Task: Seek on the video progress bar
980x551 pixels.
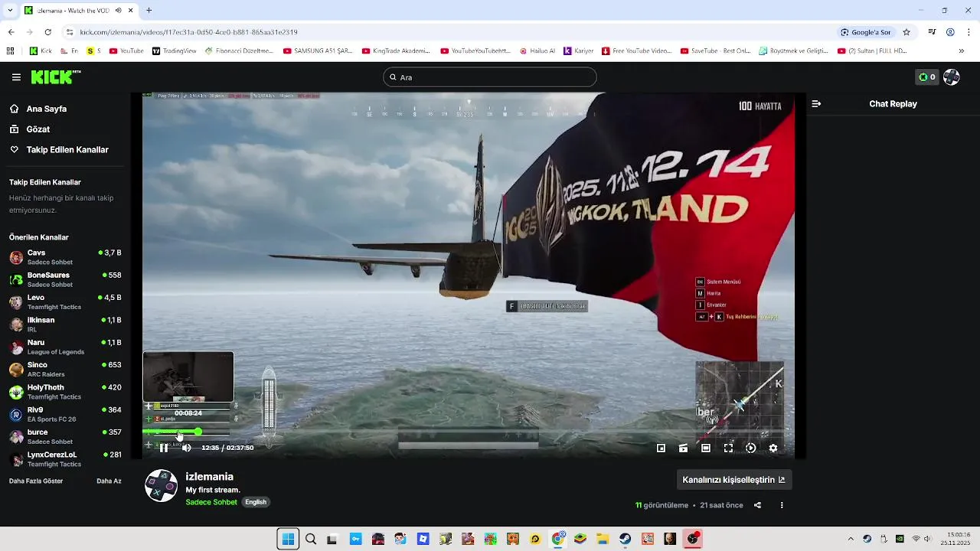Action: [469, 432]
